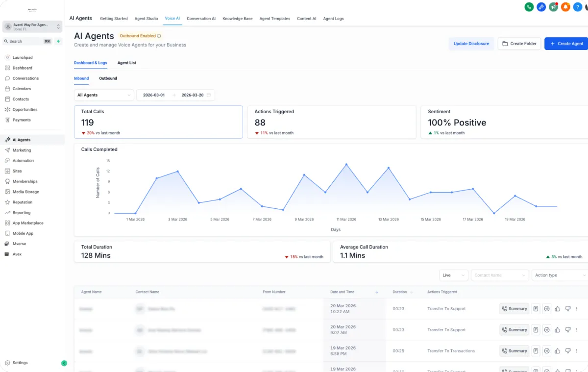588x372 pixels.
Task: Click the Create Folder button
Action: pyautogui.click(x=519, y=44)
